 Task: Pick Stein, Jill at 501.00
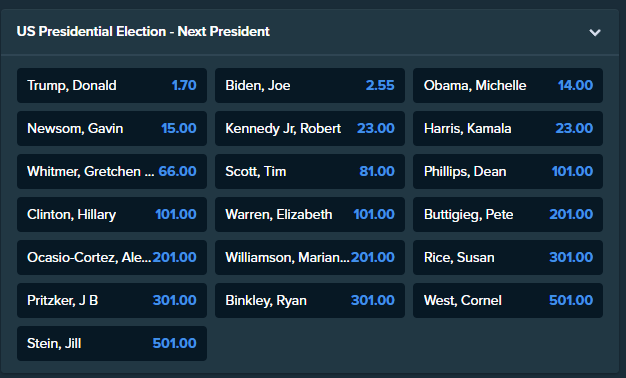tap(112, 344)
